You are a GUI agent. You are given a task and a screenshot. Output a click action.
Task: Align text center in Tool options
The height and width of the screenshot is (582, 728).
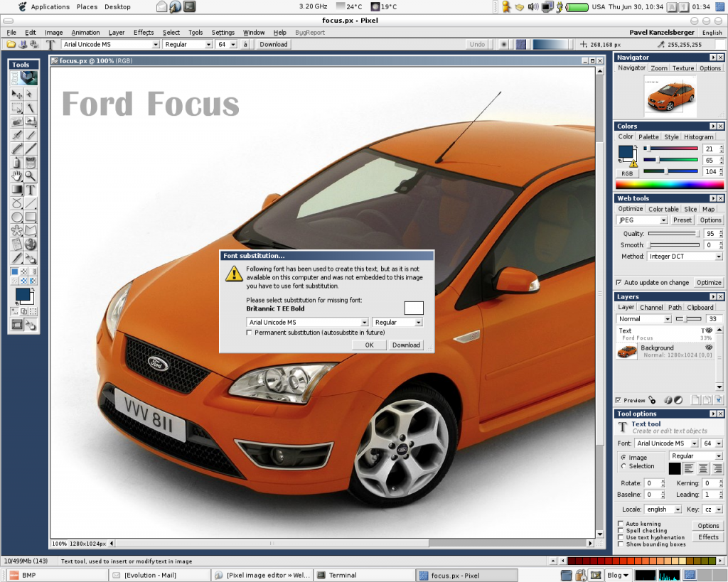click(x=703, y=469)
